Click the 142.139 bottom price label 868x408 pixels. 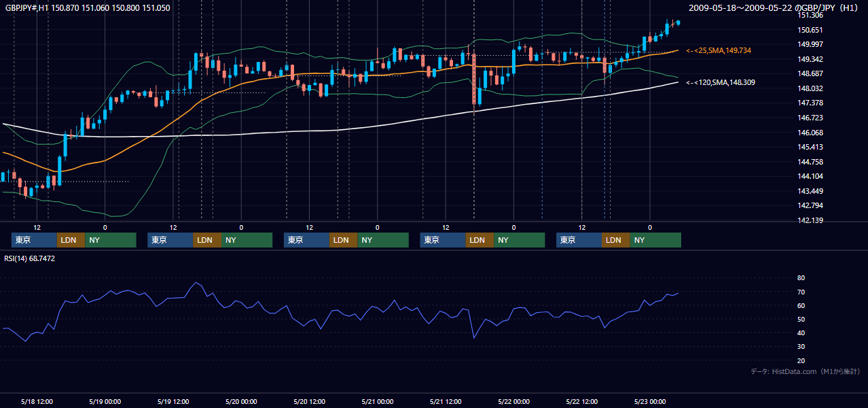click(810, 220)
